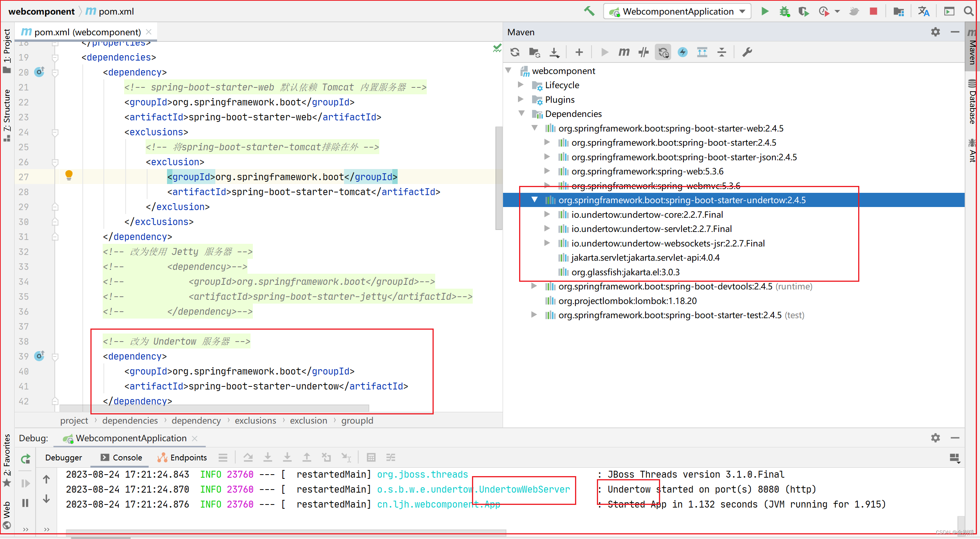Run with coverage shield icon

coord(803,11)
